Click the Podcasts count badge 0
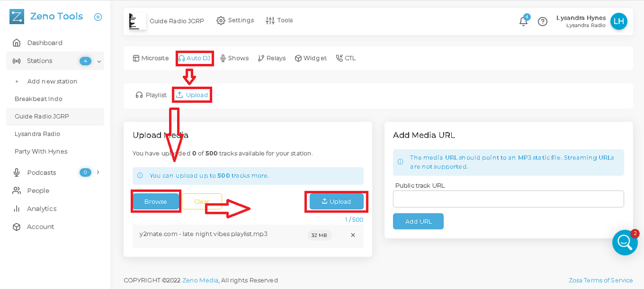644x289 pixels. point(86,172)
